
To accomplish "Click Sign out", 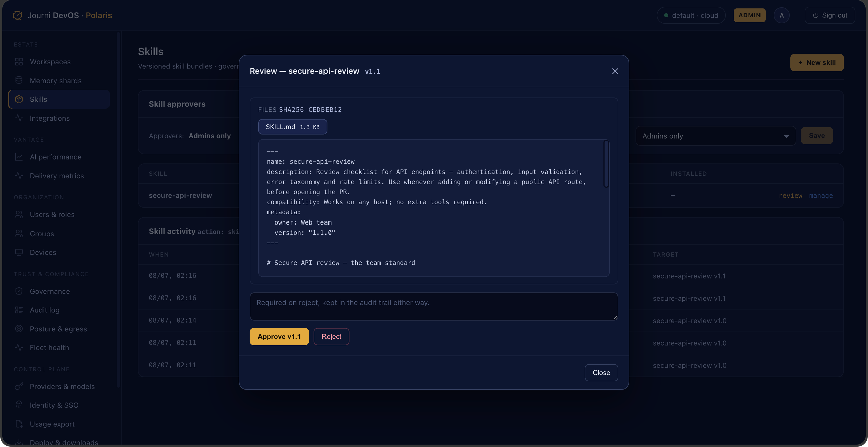I will coord(830,15).
